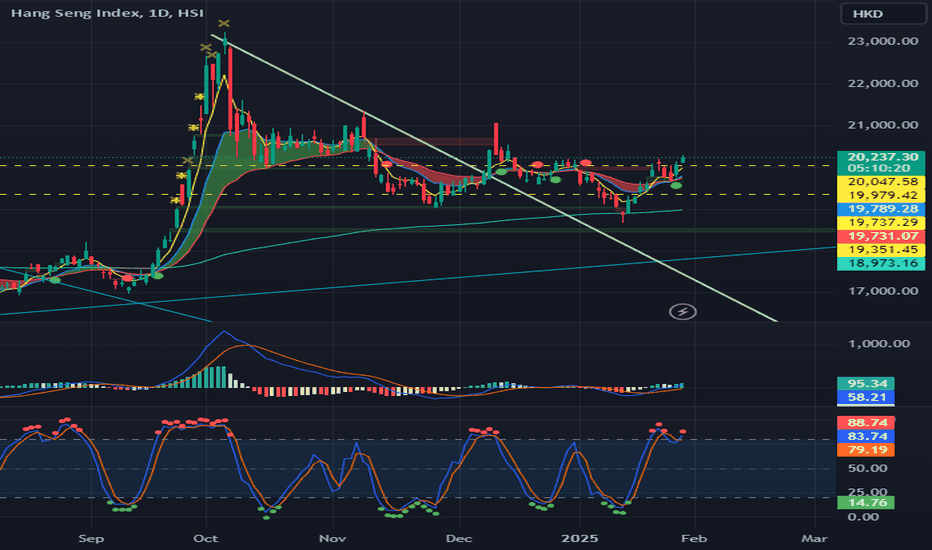The image size is (932, 550).
Task: Click the MACD histogram value label 95.34
Action: click(x=866, y=384)
